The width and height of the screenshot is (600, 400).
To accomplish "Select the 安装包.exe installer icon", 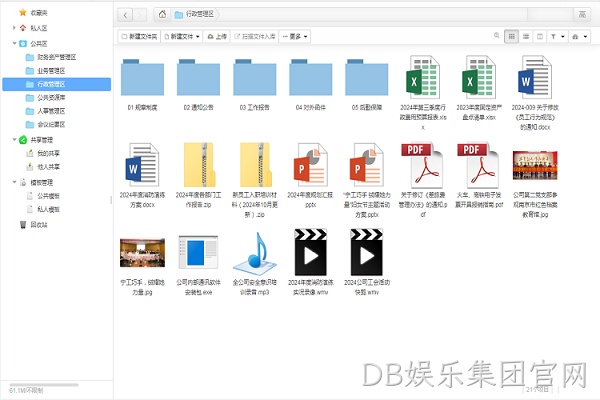I will pyautogui.click(x=198, y=253).
